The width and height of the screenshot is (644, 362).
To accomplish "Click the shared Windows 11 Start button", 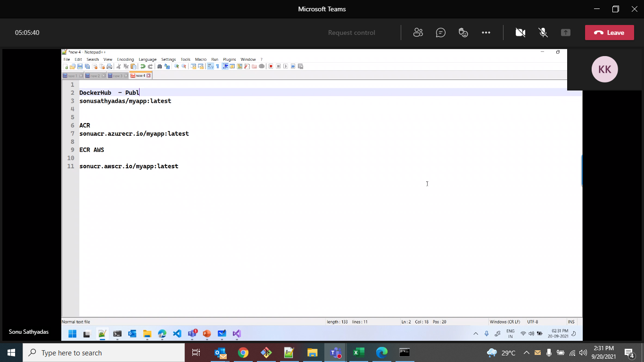I will pyautogui.click(x=72, y=334).
